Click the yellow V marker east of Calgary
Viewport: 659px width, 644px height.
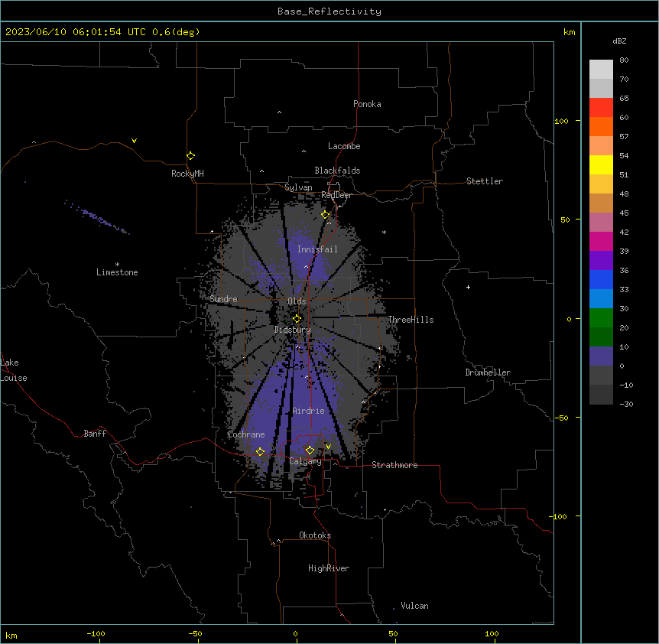pos(328,447)
